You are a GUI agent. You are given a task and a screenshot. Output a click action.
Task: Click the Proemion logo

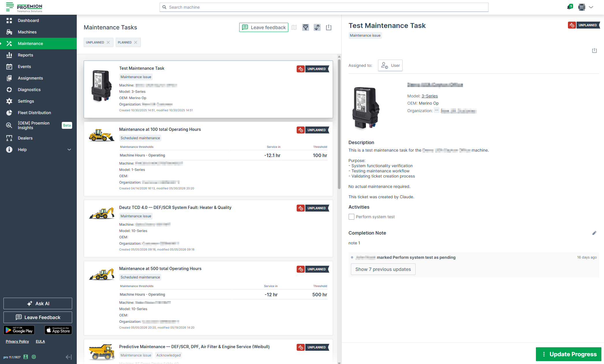(x=24, y=7)
